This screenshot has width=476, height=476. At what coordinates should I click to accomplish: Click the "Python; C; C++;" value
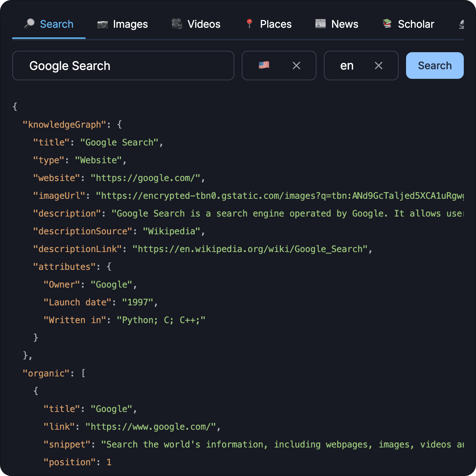161,320
